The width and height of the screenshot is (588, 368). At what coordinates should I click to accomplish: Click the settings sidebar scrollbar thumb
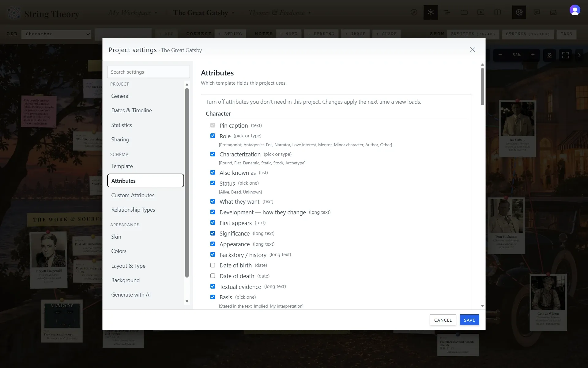(x=187, y=183)
